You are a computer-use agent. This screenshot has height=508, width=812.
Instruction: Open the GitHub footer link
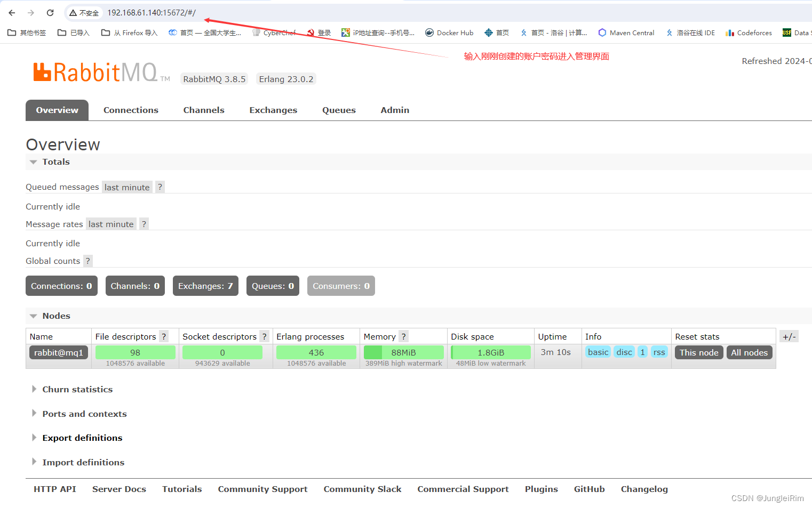(590, 489)
